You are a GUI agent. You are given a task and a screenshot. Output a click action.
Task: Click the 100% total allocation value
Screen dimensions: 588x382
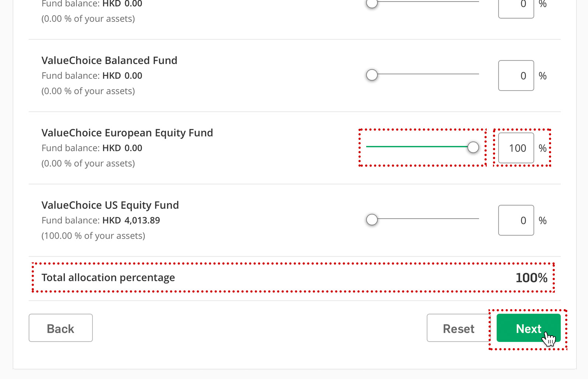(x=531, y=278)
